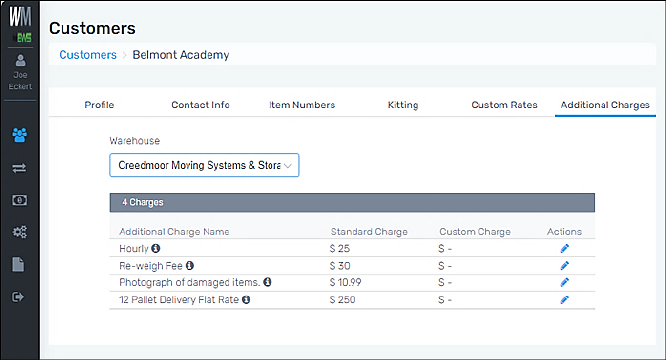This screenshot has height=360, width=666.
Task: Show info for Photograph of damaged items
Action: (267, 282)
